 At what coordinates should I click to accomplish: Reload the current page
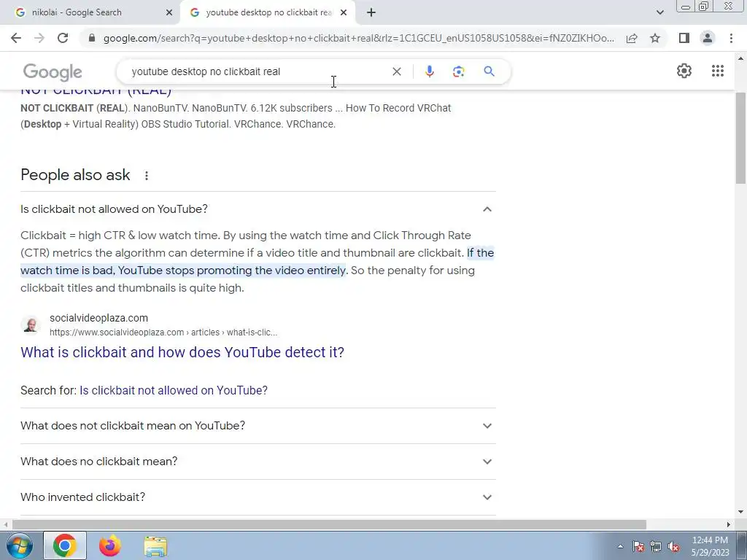[x=63, y=38]
